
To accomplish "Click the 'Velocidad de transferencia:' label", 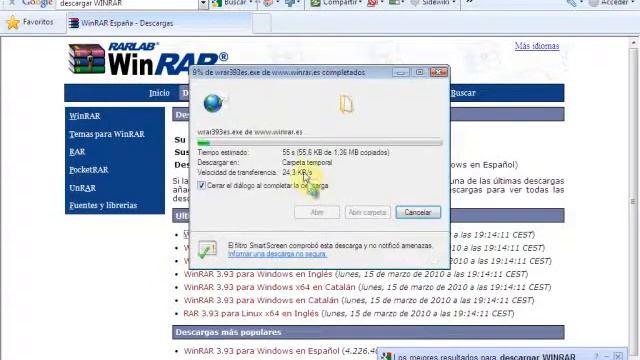I will (x=237, y=173).
